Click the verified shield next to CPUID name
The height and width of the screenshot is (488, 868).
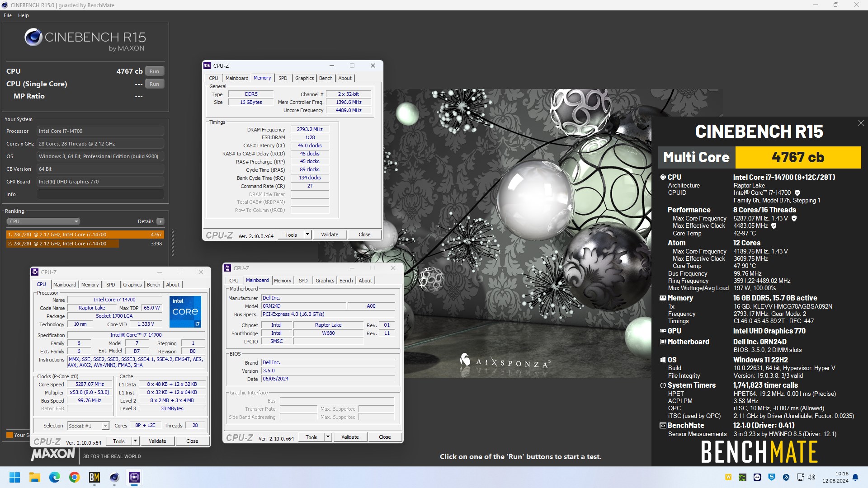click(797, 192)
